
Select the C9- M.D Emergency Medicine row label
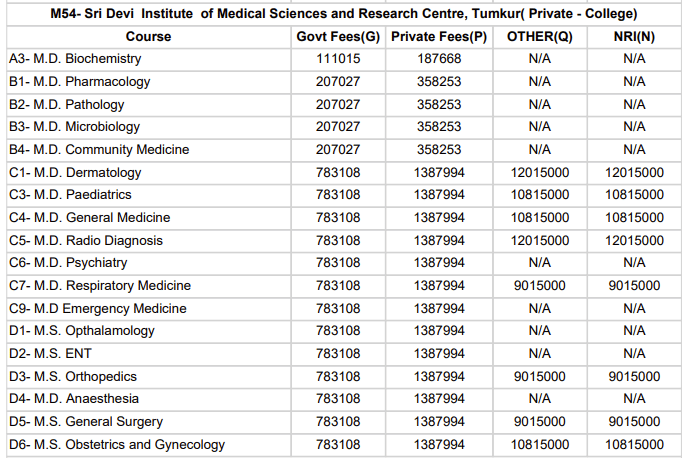click(x=97, y=308)
